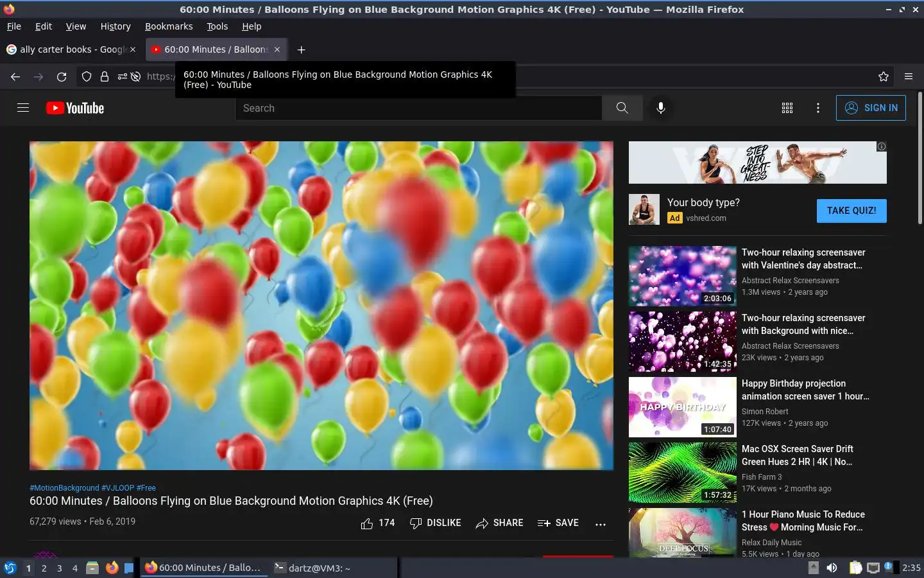Click the SIGN IN button

(x=871, y=108)
